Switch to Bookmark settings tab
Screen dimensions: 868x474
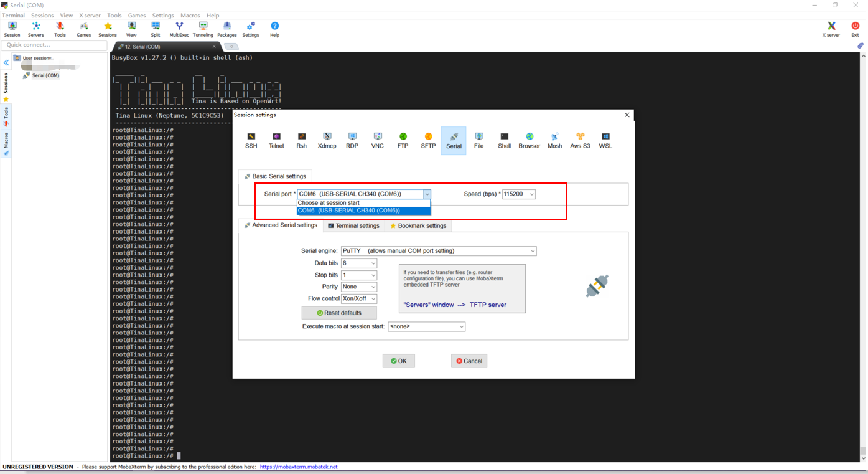pyautogui.click(x=418, y=226)
